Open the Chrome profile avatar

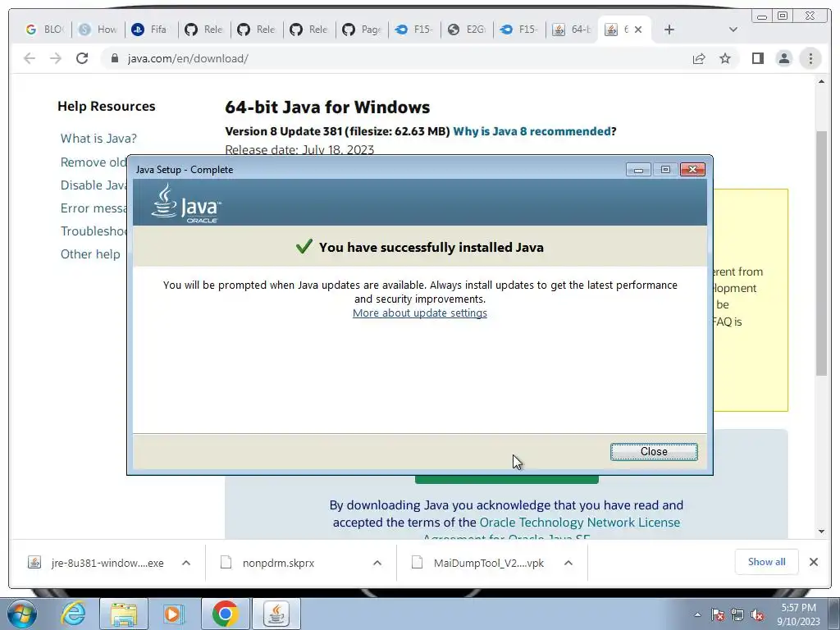783,58
